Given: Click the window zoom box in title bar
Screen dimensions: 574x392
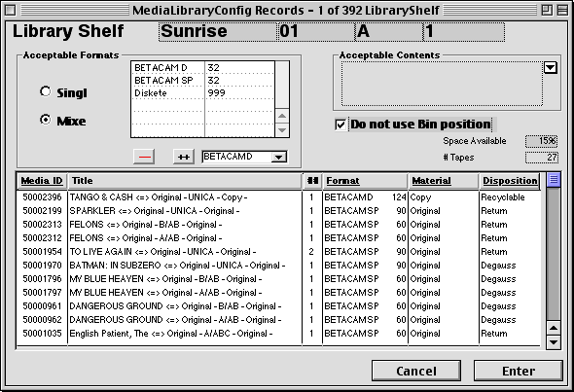Looking at the screenshot, I should pos(547,11).
